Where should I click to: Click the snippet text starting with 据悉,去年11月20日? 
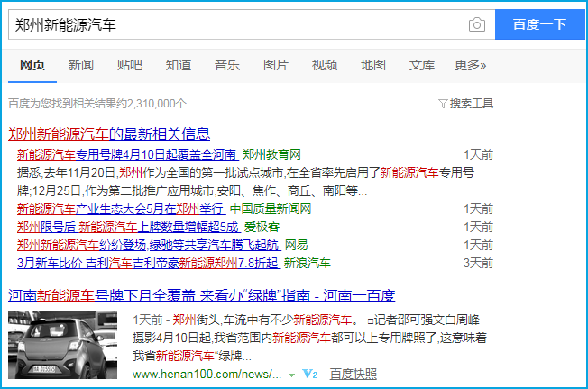click(x=245, y=181)
